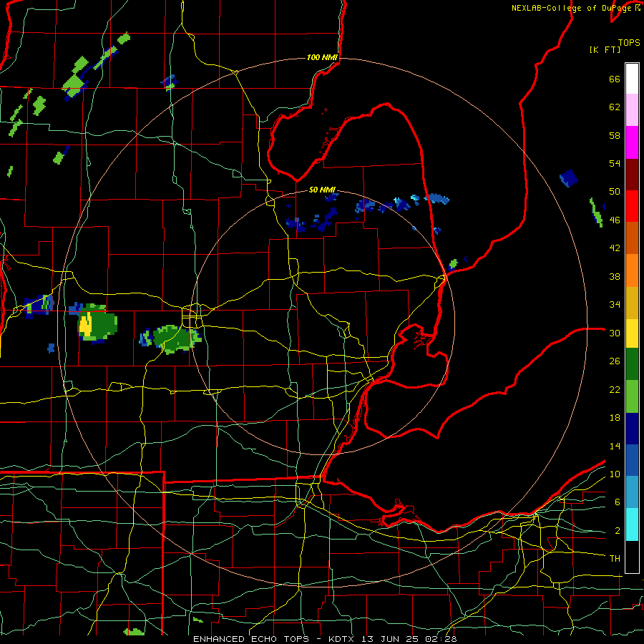Screen dimensions: 644x644
Task: Pick the dark green legend swatch
Action: 632,364
